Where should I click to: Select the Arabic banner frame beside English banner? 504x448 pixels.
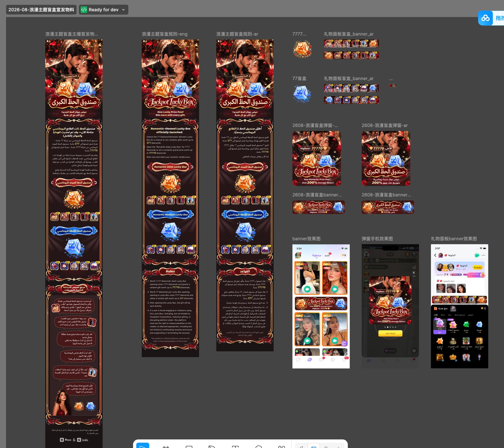(x=388, y=207)
